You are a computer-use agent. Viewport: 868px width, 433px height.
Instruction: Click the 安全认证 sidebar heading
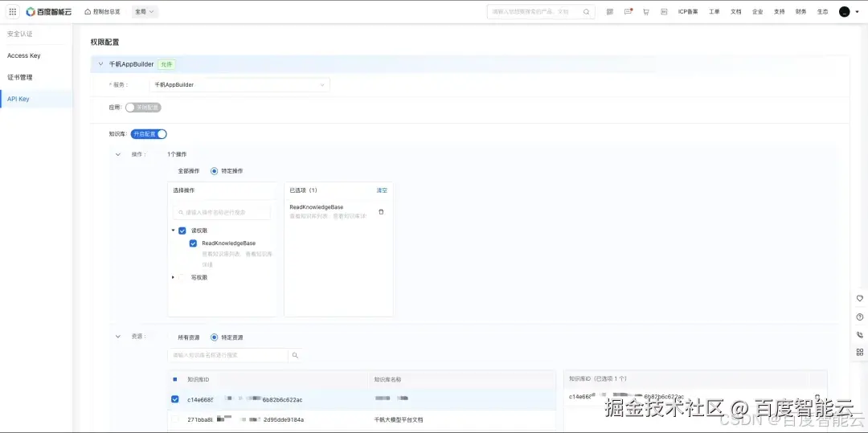click(20, 34)
